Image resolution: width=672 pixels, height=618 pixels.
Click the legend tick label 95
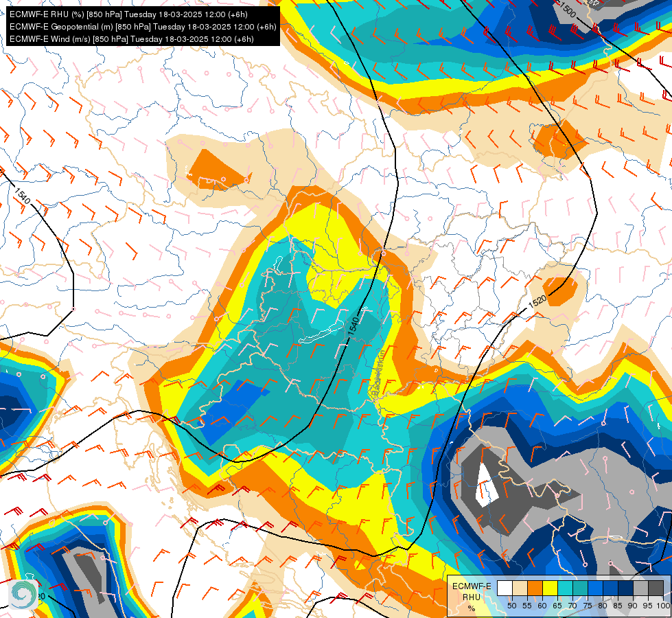coord(648,606)
